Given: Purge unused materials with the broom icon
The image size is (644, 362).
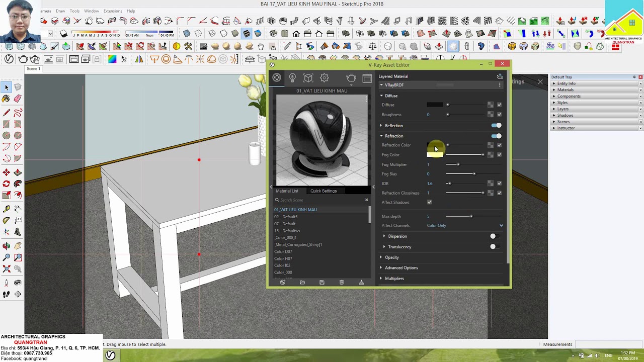Looking at the screenshot, I should tap(361, 283).
